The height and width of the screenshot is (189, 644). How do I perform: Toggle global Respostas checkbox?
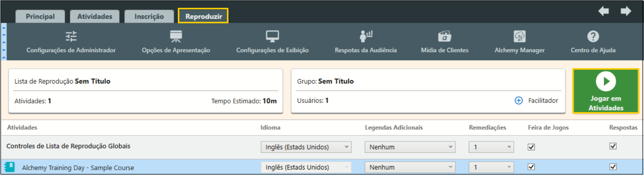[613, 146]
